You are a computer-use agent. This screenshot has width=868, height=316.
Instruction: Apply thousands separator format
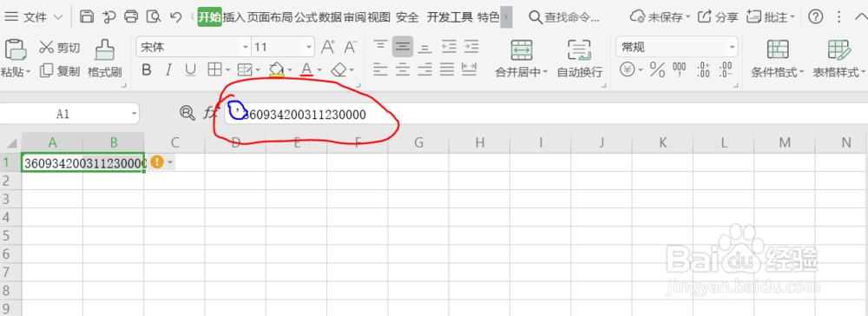point(680,70)
